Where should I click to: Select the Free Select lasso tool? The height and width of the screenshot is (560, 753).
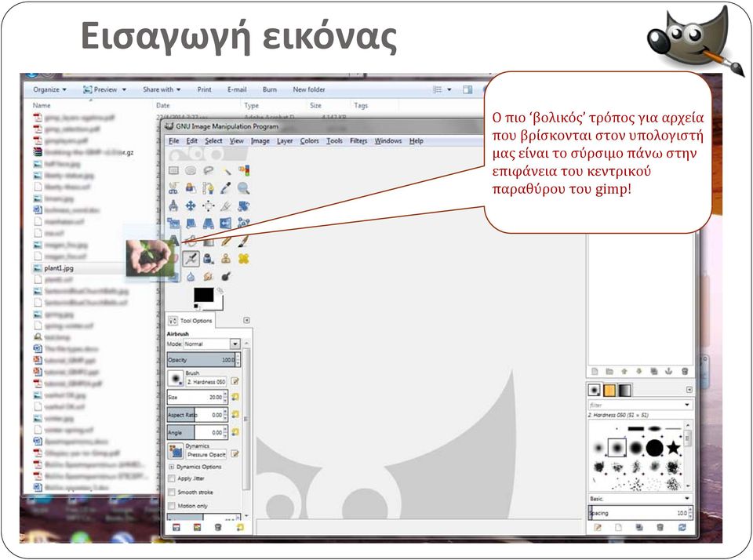[209, 170]
